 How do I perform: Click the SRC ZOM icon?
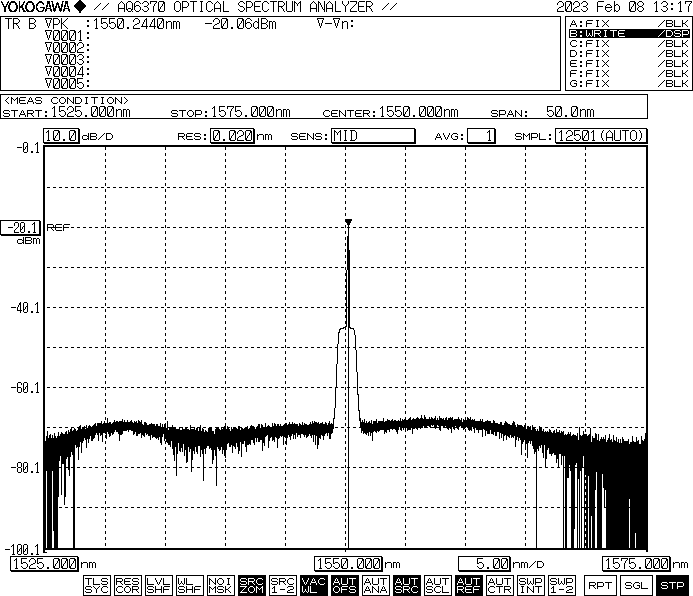coord(252,584)
